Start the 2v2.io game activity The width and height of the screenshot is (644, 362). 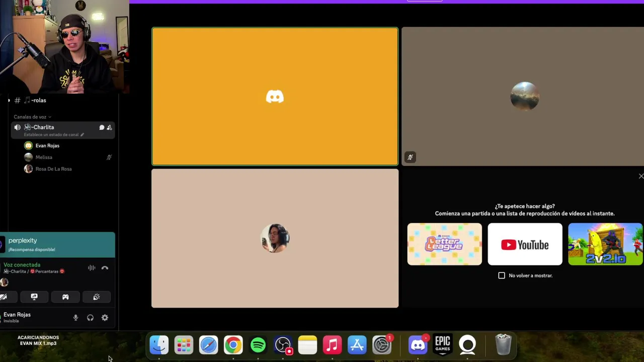click(605, 244)
